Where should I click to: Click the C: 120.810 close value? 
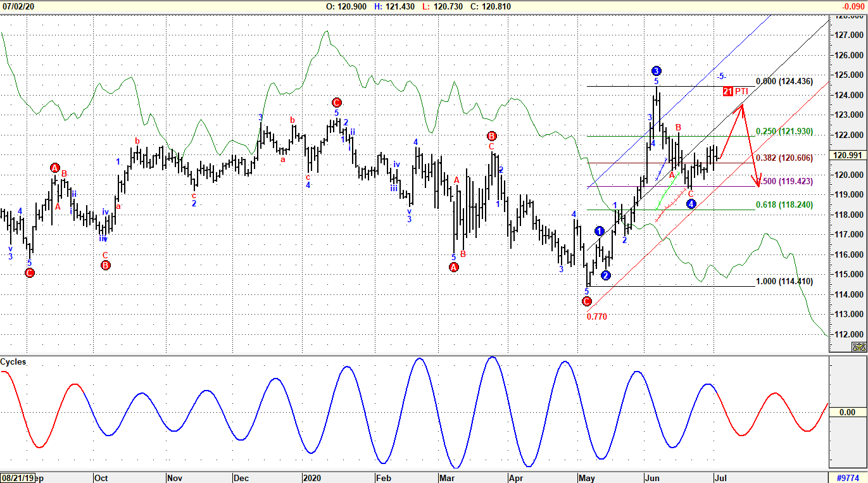click(x=491, y=6)
